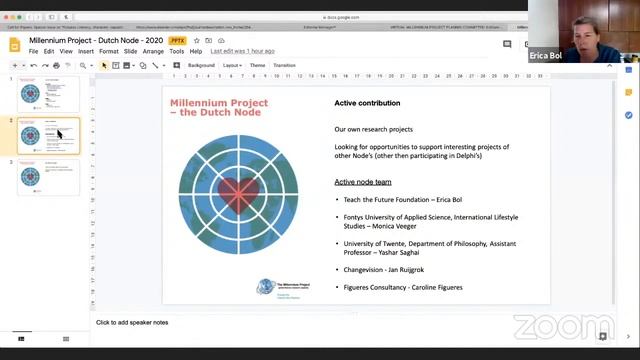Screen dimensions: 640x360
Task: Click the Explore button at bottom right
Action: [x=602, y=336]
